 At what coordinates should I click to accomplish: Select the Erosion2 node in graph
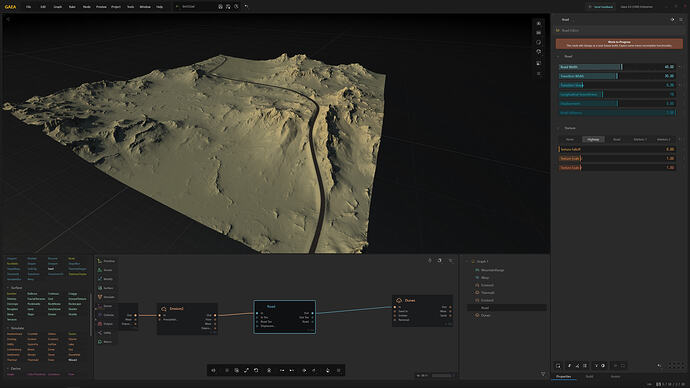tap(187, 318)
